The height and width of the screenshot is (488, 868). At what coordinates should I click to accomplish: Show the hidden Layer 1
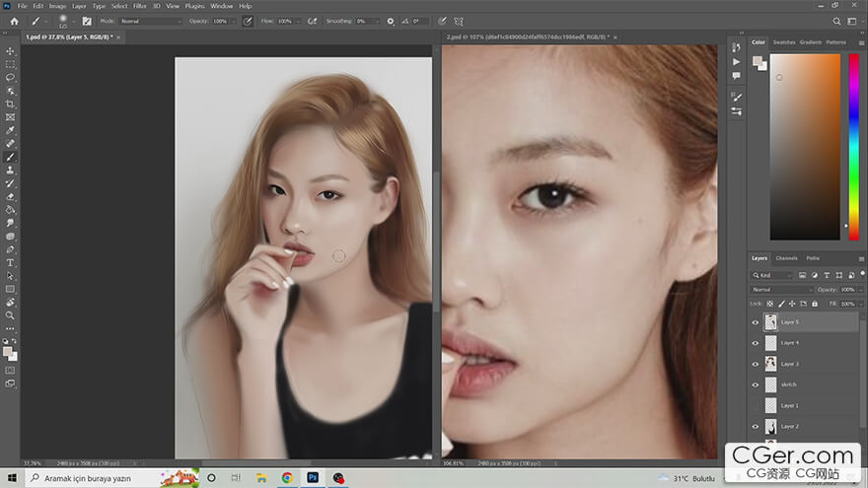[x=756, y=405]
